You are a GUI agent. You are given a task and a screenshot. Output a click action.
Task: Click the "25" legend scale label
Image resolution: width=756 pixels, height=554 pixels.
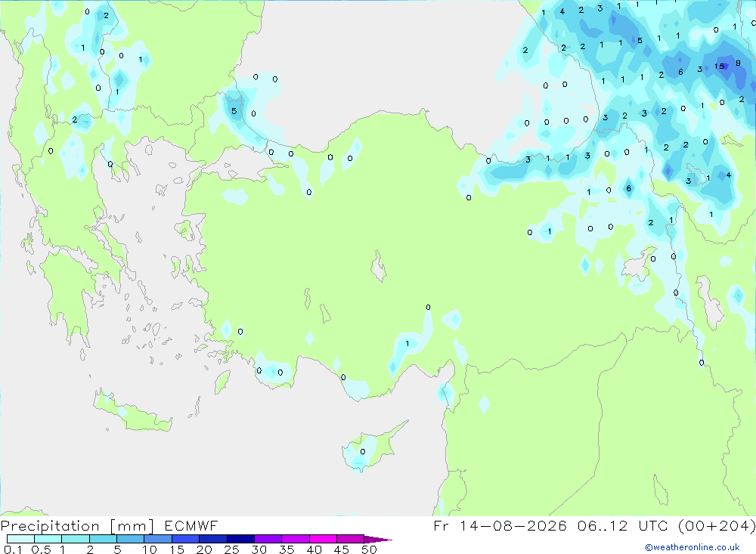[x=232, y=549]
